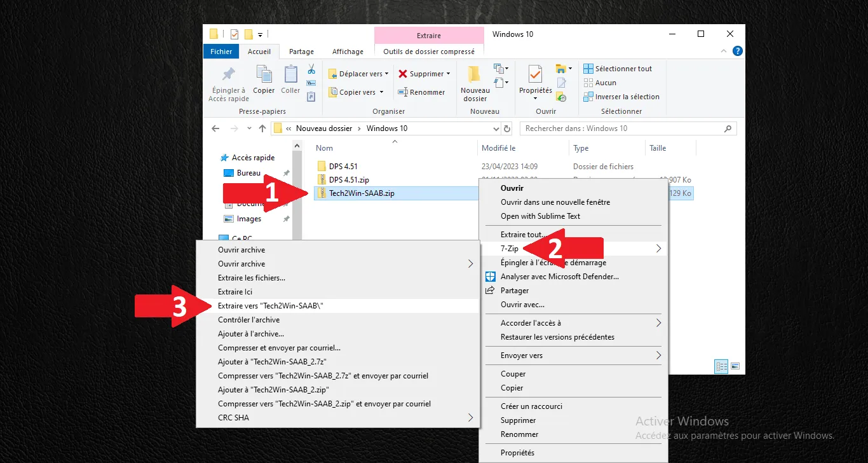The image size is (868, 463).
Task: Click the Renommer ribbon button
Action: coord(421,92)
